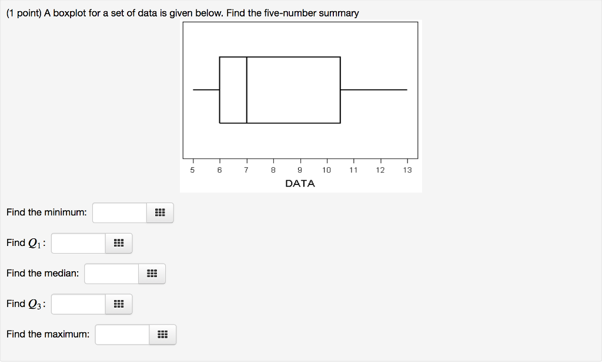Click the median answer input field
This screenshot has height=364, width=602.
pos(111,274)
